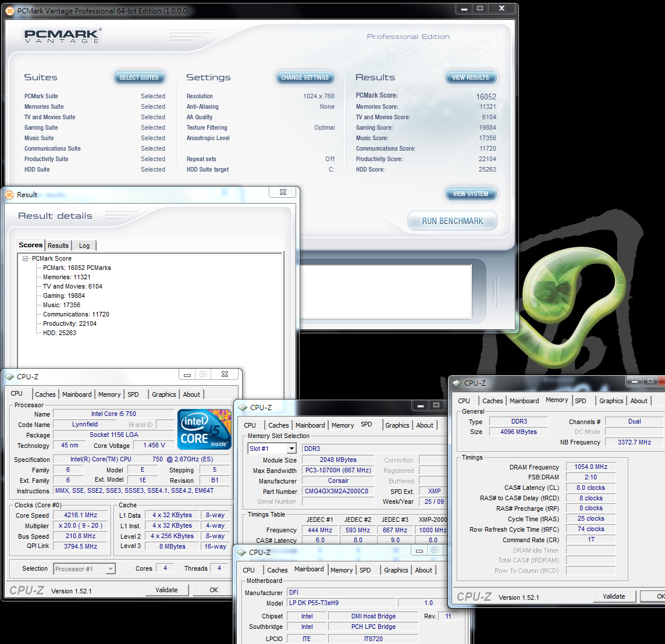Switch to the Log tab in Result details
Screen dimensions: 665x644
coord(84,245)
